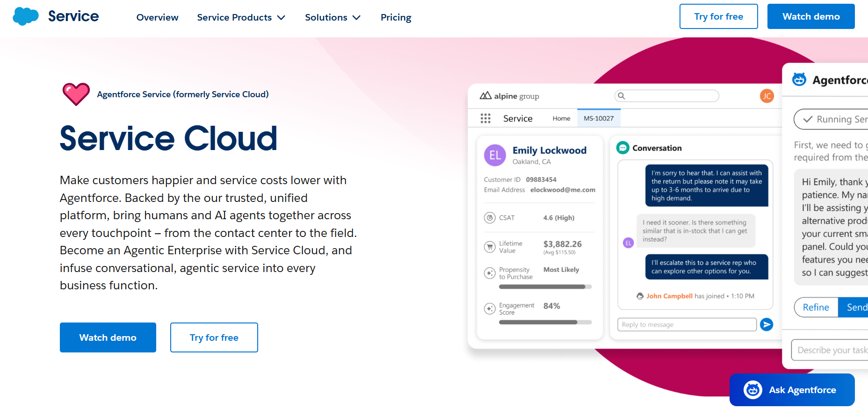Click hero Watch demo button
The image size is (868, 416).
click(x=108, y=337)
